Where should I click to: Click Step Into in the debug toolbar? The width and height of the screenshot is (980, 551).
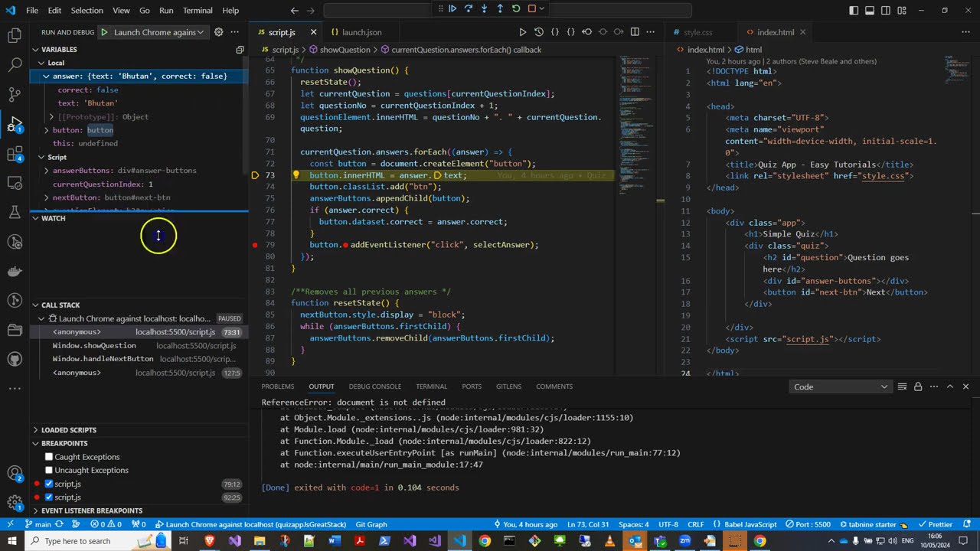click(485, 9)
